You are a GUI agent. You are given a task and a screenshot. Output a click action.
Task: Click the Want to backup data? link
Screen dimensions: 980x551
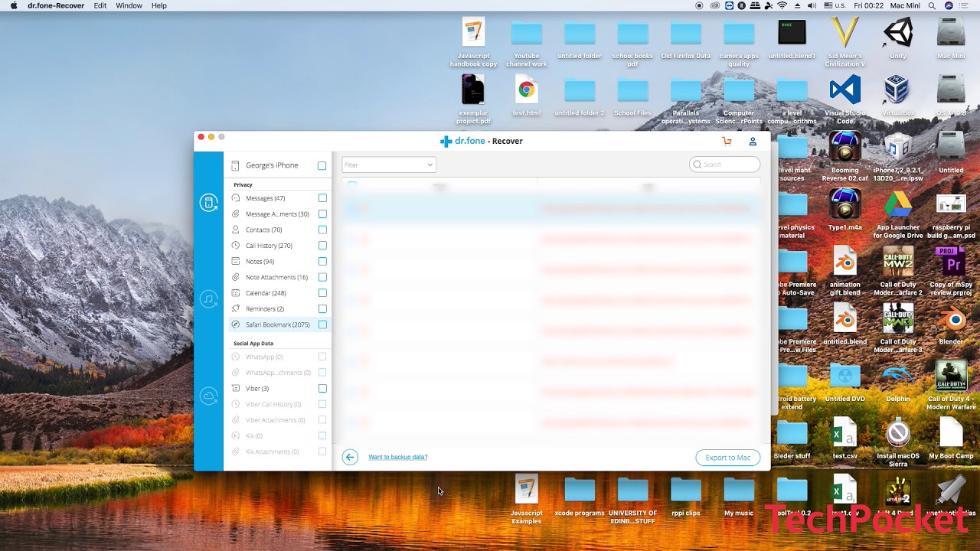point(398,457)
